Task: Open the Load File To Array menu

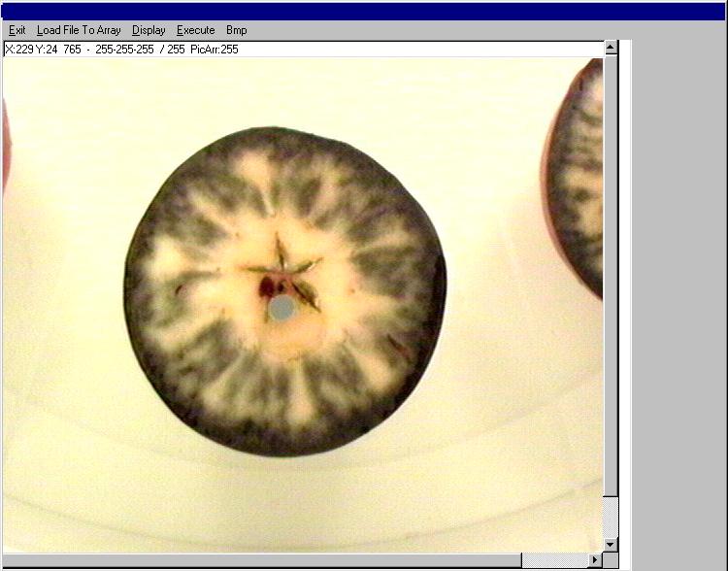Action: [79, 30]
